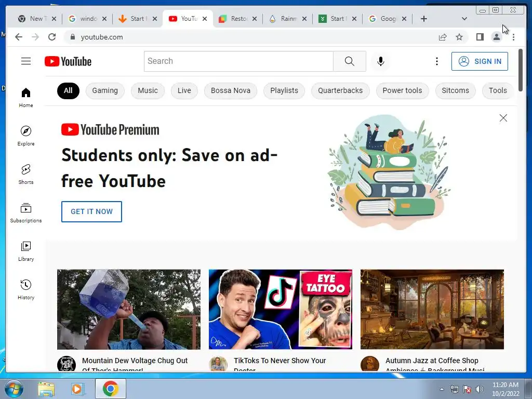The image size is (532, 399).
Task: Expand the tab search dropdown arrow
Action: pos(464,19)
